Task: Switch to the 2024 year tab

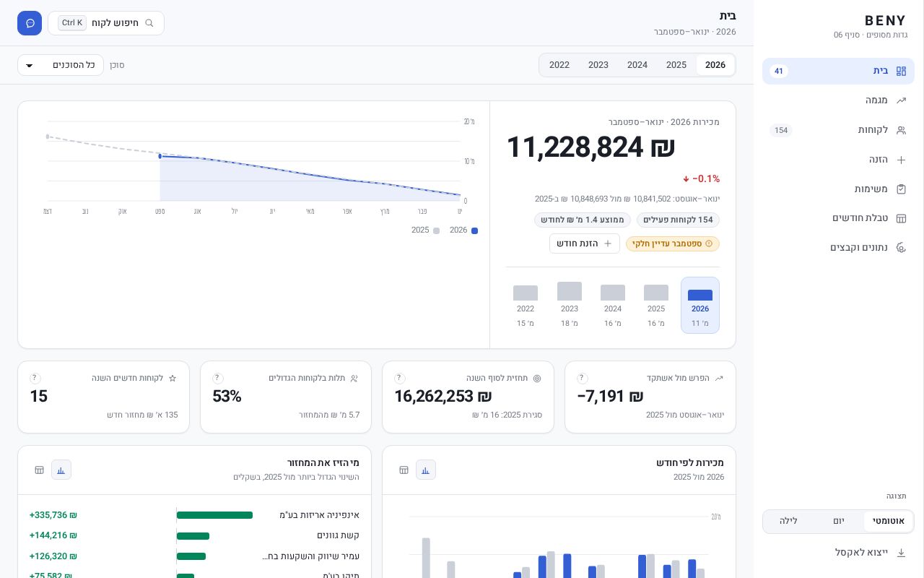Action: 637,65
